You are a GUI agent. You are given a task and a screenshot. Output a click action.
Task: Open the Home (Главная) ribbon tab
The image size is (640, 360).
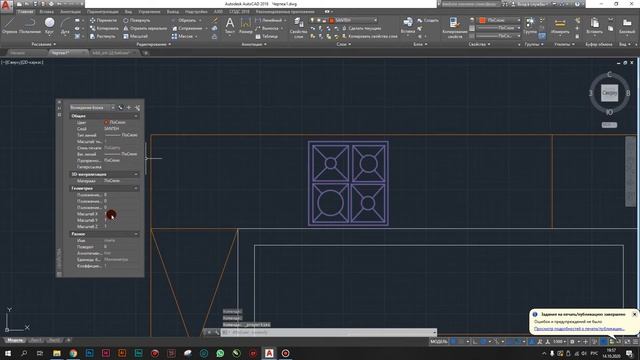pyautogui.click(x=25, y=11)
